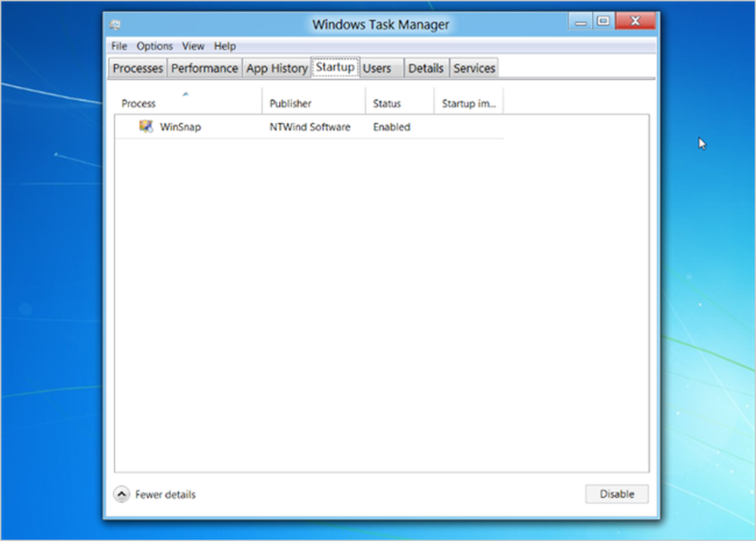Click the Task Manager title bar icon
This screenshot has height=541, width=756.
115,25
